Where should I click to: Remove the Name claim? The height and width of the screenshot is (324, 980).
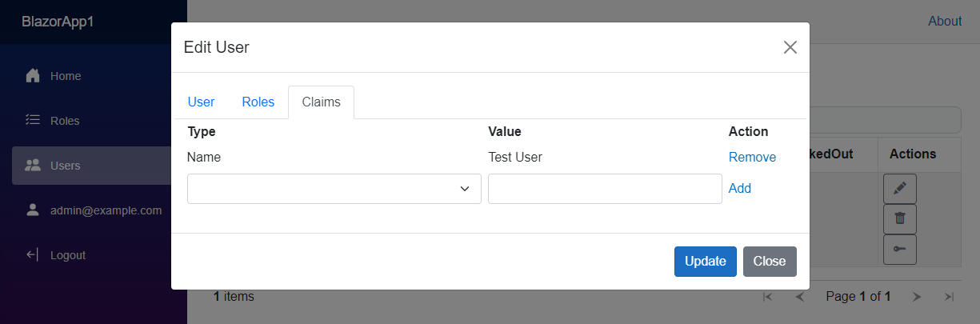click(752, 158)
